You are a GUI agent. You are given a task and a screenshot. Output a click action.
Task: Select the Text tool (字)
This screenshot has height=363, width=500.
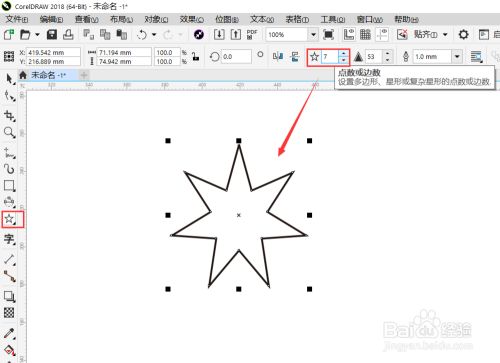pos(9,239)
